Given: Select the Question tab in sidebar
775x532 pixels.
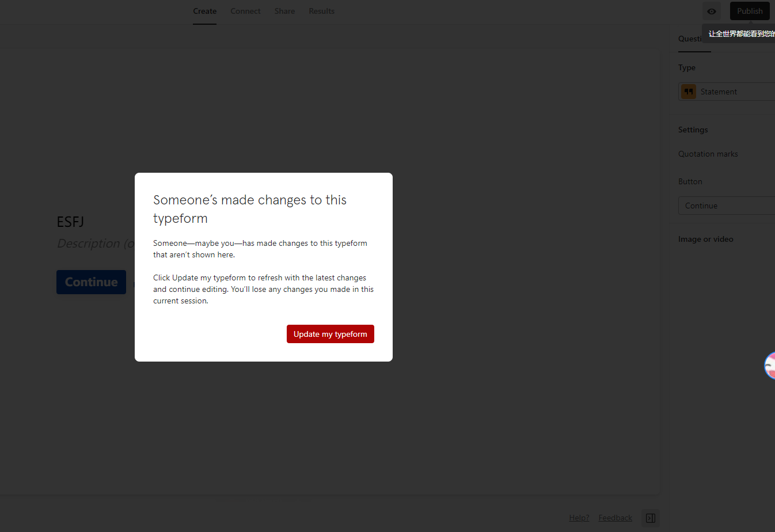Looking at the screenshot, I should (690, 39).
